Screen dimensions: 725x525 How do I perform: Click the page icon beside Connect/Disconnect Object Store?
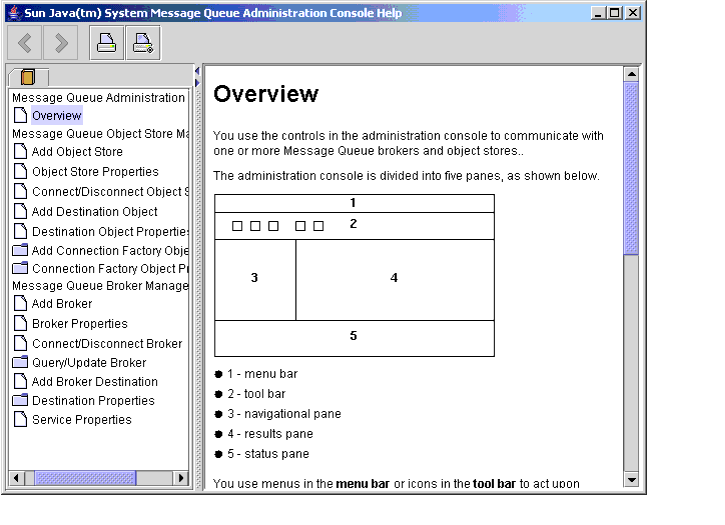20,191
